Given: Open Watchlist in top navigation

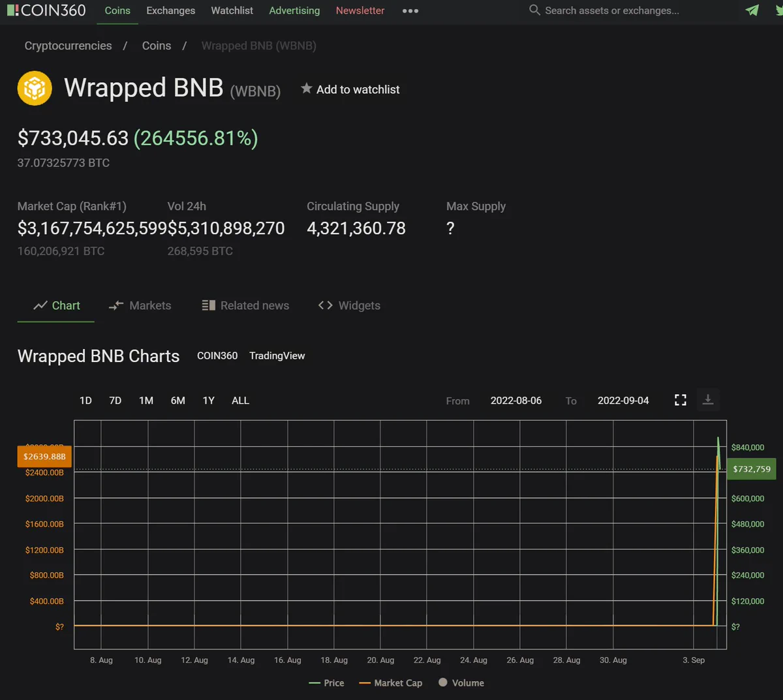Looking at the screenshot, I should click(x=232, y=10).
